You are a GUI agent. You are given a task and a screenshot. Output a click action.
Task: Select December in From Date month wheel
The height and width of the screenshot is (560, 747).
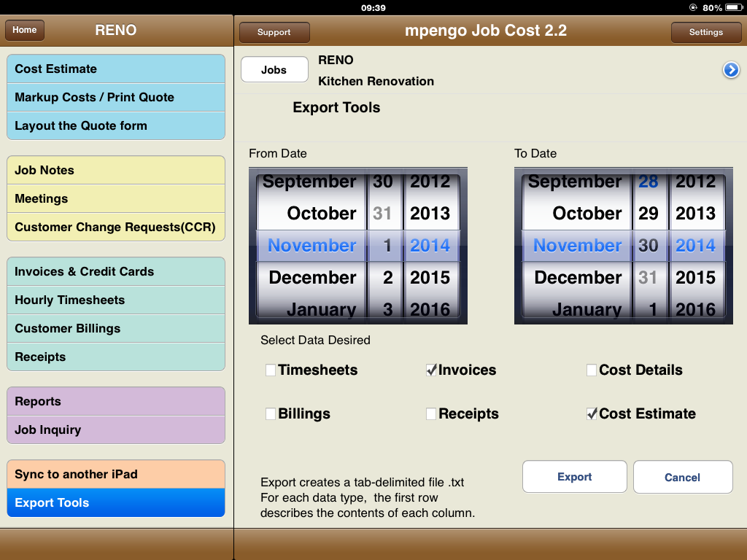pos(312,278)
